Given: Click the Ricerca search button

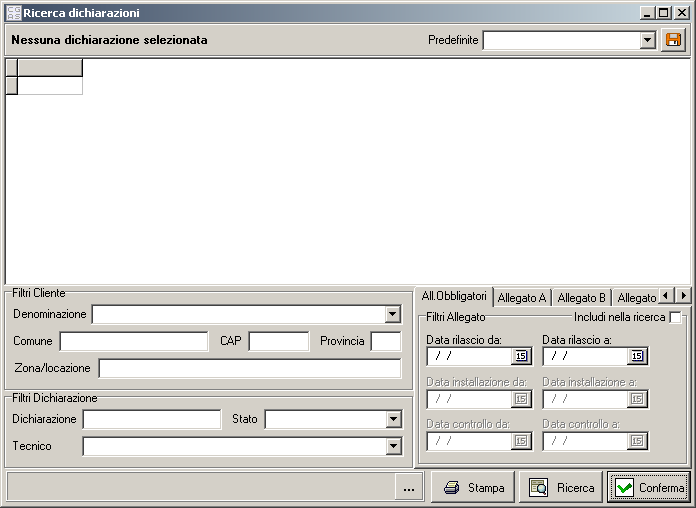Looking at the screenshot, I should 561,488.
